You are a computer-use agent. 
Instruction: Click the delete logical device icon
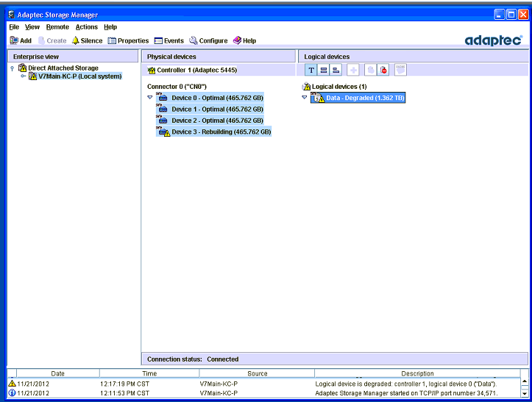[384, 70]
